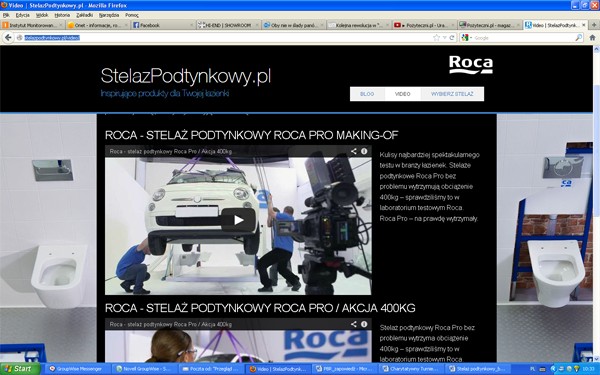Open the Zakładki menu
Image resolution: width=600 pixels, height=375 pixels.
pyautogui.click(x=85, y=15)
